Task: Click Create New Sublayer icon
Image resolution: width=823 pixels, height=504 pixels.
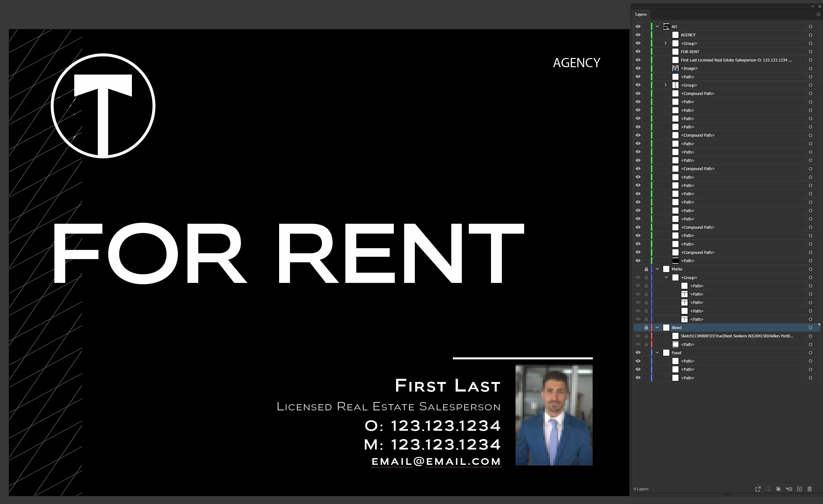Action: [x=789, y=489]
